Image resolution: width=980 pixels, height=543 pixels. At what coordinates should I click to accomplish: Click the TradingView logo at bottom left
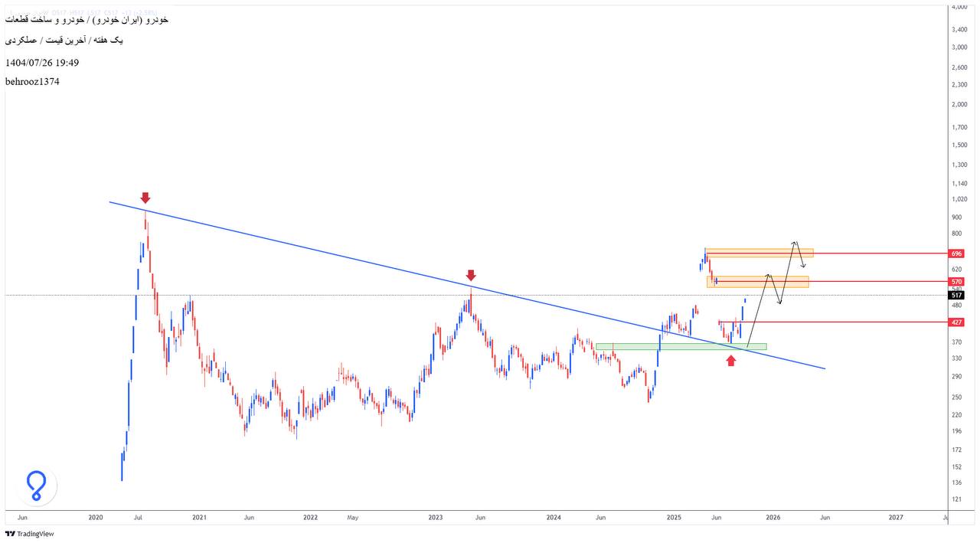(x=30, y=534)
